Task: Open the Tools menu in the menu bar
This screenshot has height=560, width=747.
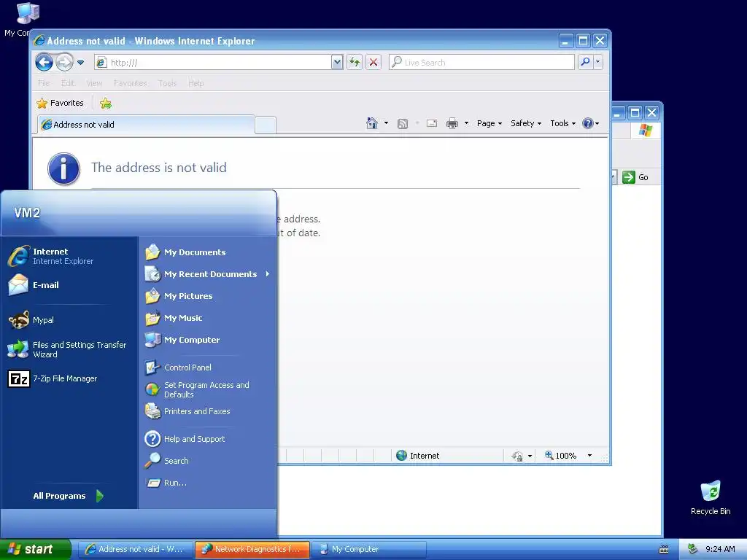Action: coord(167,83)
